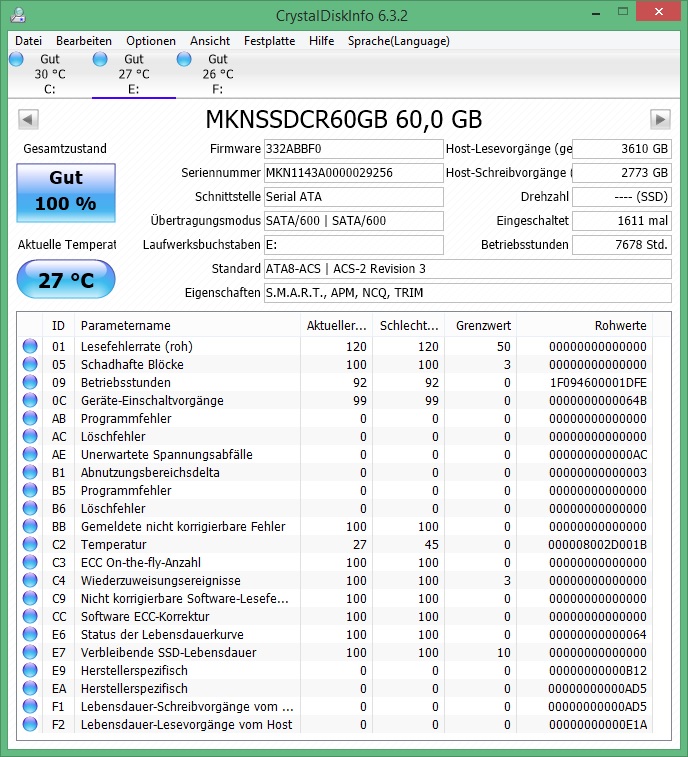Click the Parametername column header

187,325
